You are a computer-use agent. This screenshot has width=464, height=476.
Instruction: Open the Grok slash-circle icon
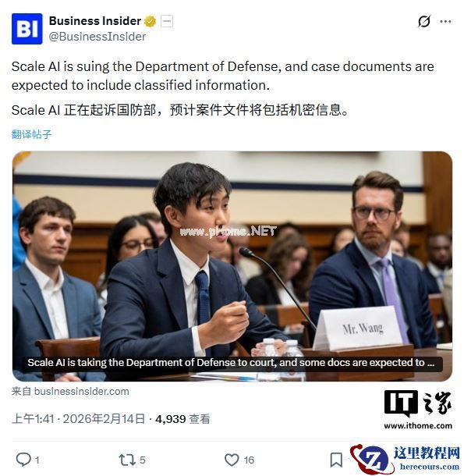coord(424,21)
